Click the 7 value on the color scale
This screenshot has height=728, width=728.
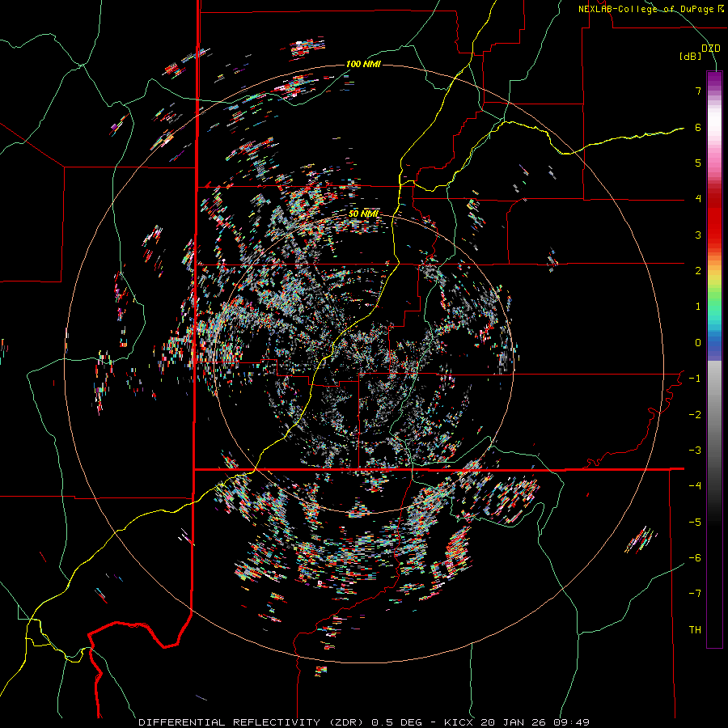pos(698,91)
